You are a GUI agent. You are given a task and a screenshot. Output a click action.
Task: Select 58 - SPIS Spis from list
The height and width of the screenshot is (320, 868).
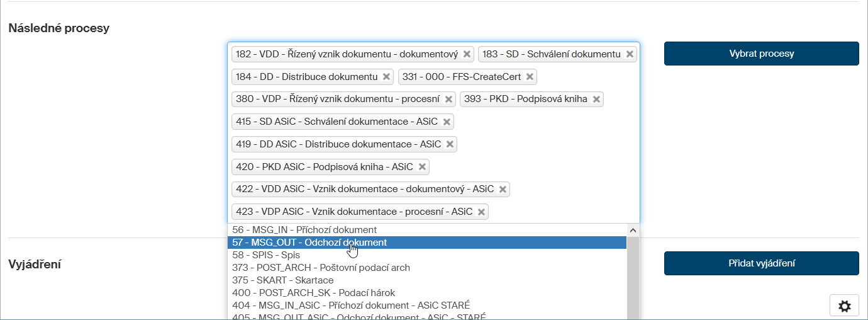[x=266, y=255]
